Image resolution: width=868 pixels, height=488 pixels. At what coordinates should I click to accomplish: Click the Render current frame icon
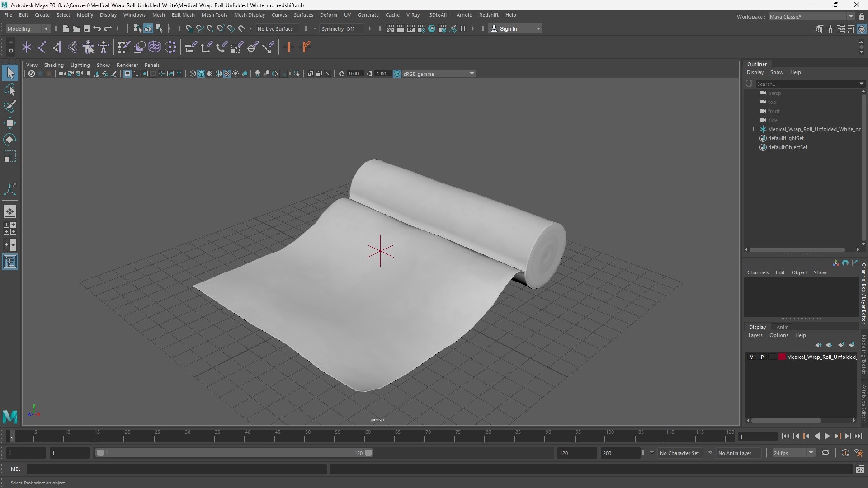(401, 28)
